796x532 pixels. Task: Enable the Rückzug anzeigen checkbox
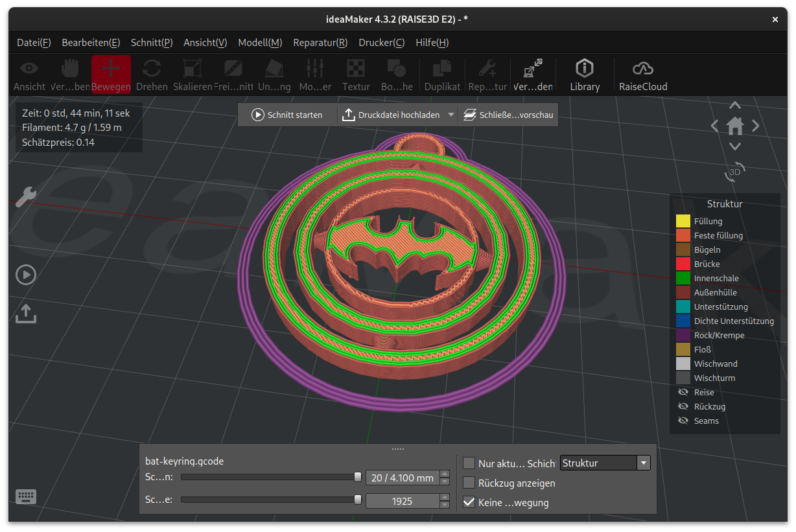pos(469,483)
